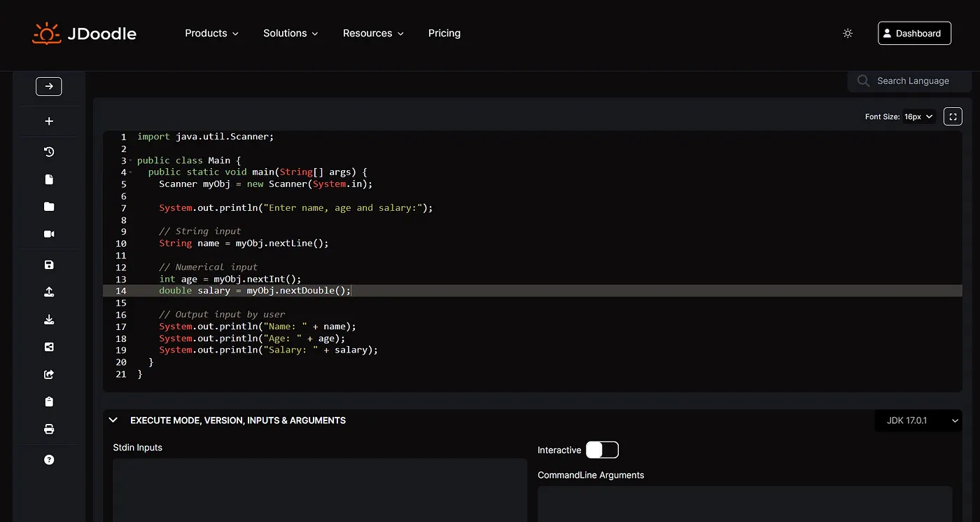Image resolution: width=980 pixels, height=522 pixels.
Task: Open the Products menu
Action: (211, 34)
